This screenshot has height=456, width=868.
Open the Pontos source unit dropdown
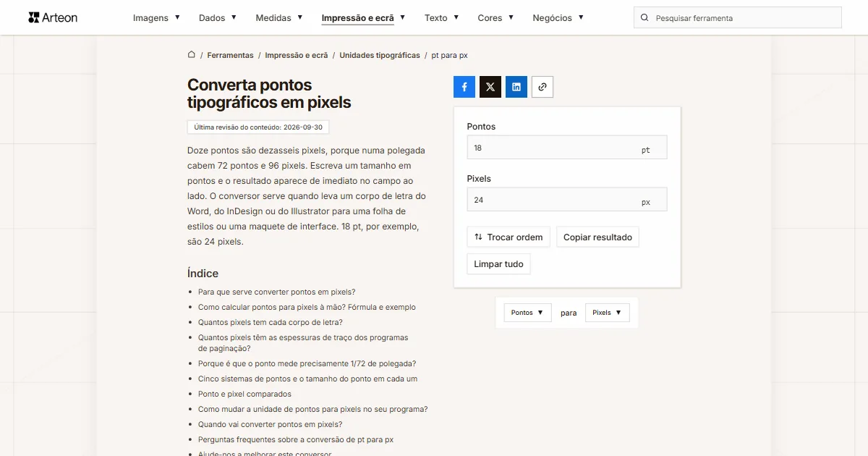528,313
